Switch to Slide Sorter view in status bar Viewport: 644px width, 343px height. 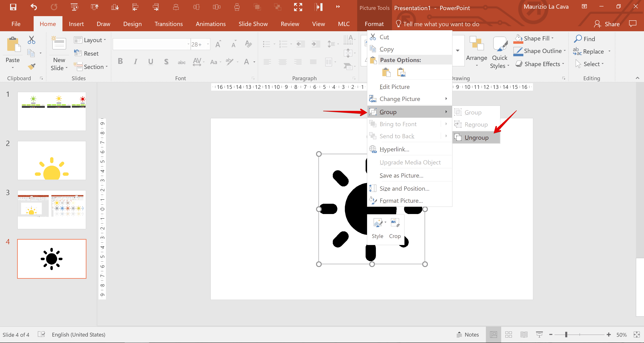tap(508, 335)
